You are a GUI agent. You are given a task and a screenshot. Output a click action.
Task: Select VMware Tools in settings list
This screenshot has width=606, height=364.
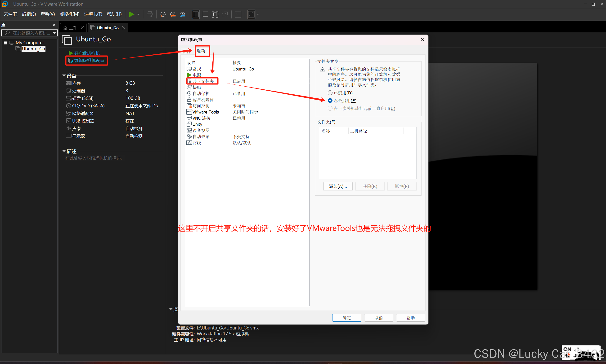pos(206,112)
